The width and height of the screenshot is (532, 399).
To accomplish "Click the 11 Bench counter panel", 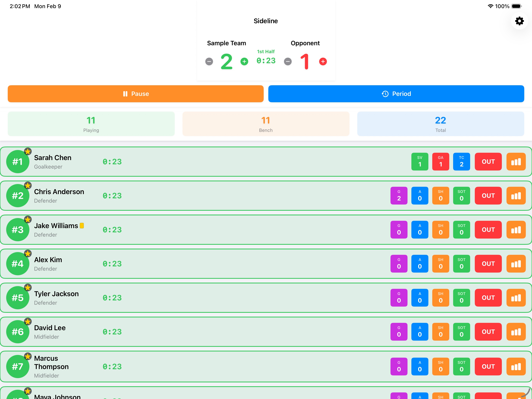I will coord(266,124).
